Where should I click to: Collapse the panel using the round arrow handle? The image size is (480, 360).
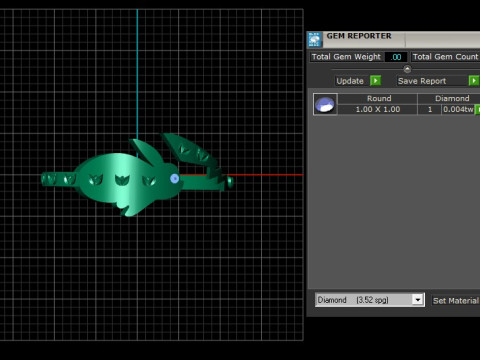(x=407, y=69)
